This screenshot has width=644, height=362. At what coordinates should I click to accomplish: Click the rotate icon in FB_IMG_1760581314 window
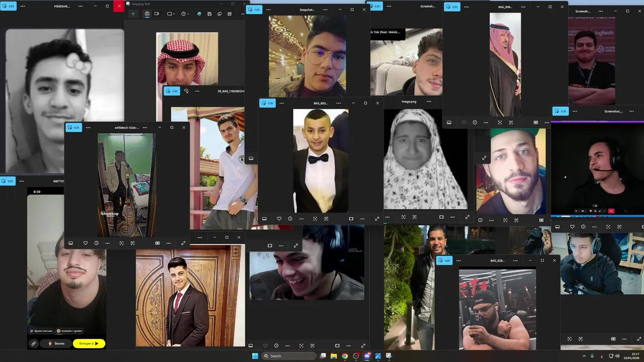click(x=186, y=91)
